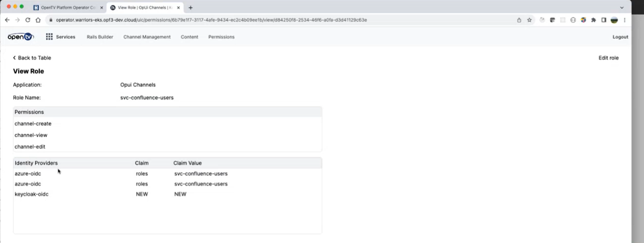Click the address bar URL field

[x=245, y=20]
